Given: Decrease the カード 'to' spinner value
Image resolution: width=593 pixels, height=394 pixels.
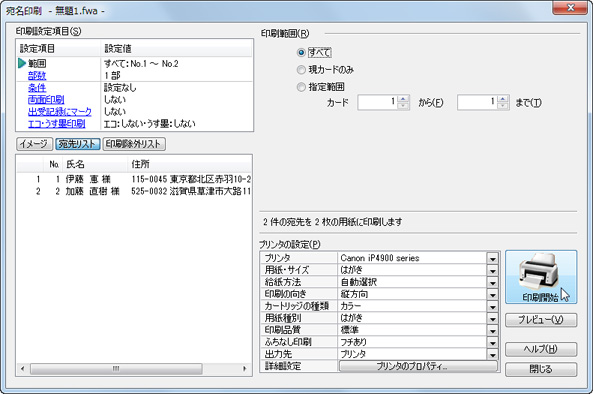Looking at the screenshot, I should 503,106.
